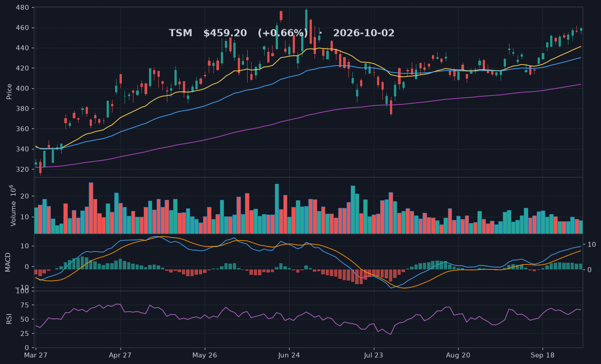Click the TSM ticker symbol in the title
Screen dimensions: 601x364
[180, 33]
